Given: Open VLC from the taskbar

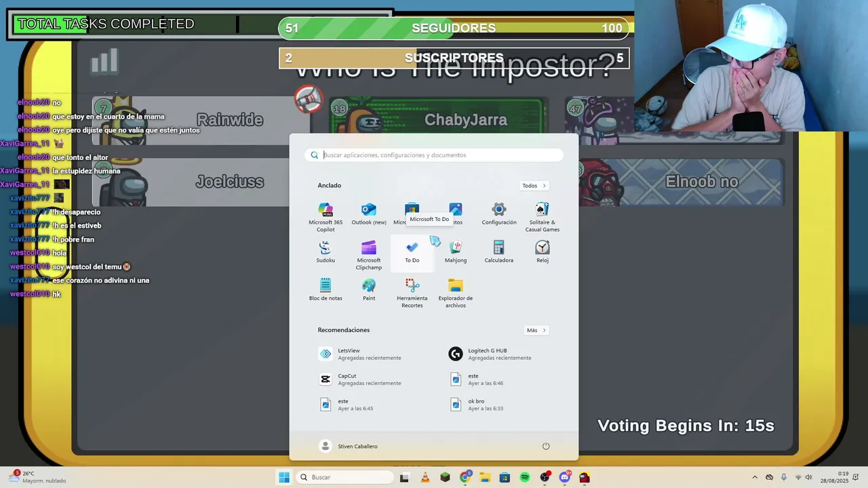Looking at the screenshot, I should [x=425, y=477].
